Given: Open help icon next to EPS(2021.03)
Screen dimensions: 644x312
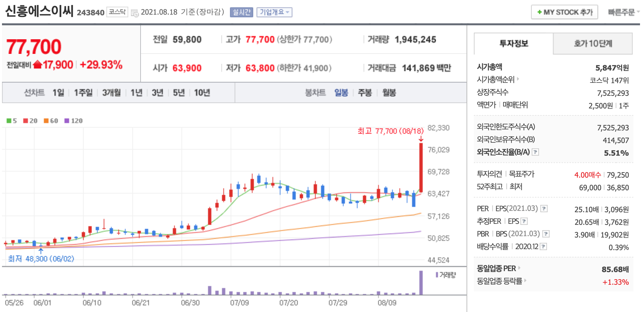Looking at the screenshot, I should [544, 209].
